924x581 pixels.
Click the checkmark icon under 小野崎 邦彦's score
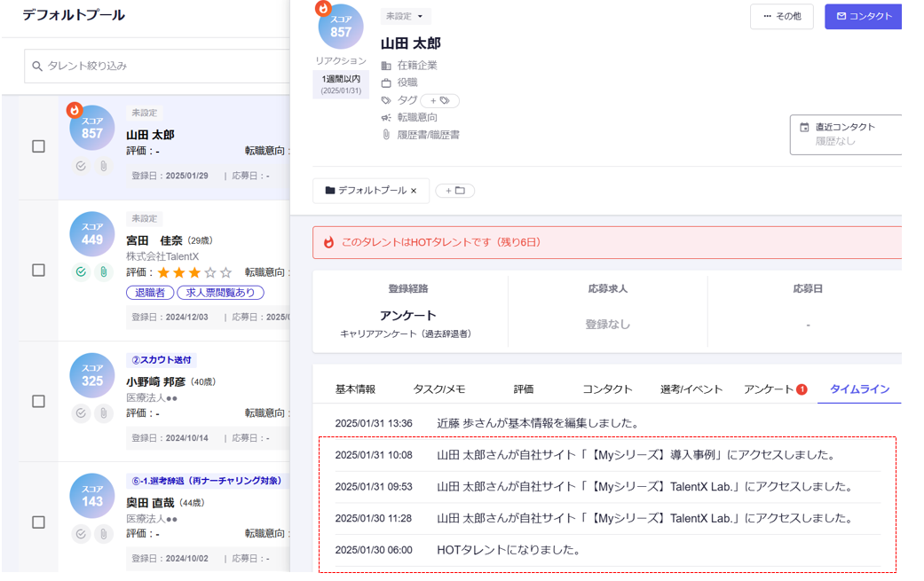pyautogui.click(x=81, y=413)
